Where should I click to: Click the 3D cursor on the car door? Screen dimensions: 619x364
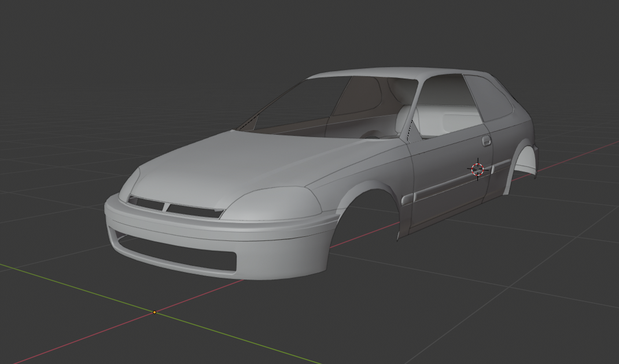point(478,169)
